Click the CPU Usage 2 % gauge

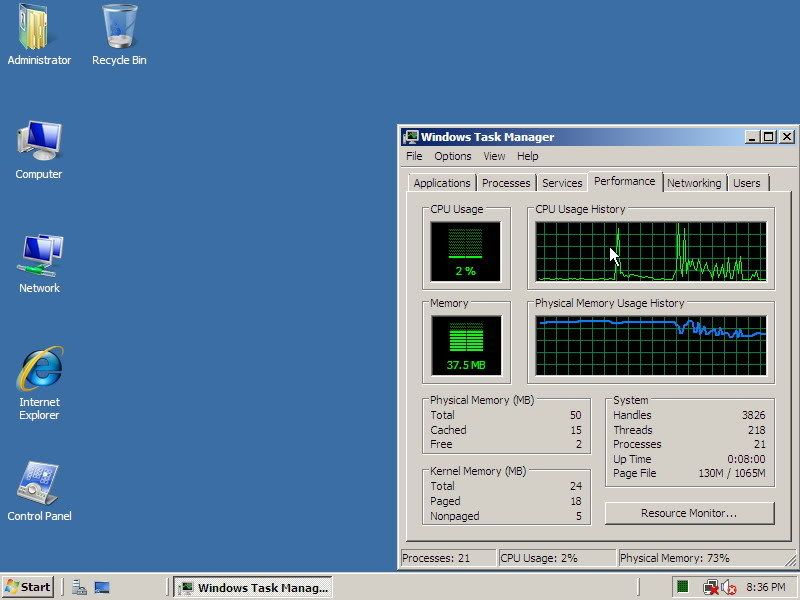(465, 252)
